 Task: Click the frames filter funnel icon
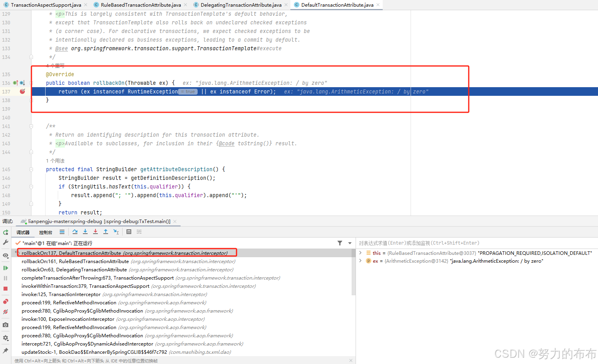pos(340,243)
